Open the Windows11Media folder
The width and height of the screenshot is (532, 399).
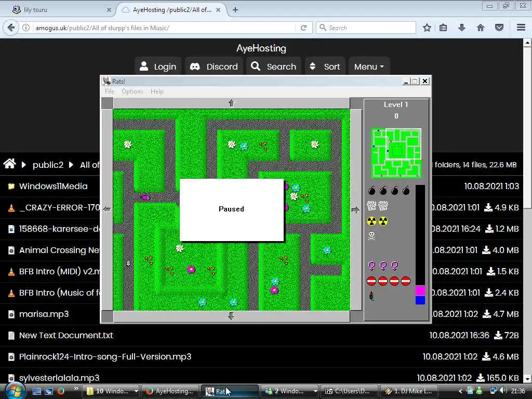point(54,186)
